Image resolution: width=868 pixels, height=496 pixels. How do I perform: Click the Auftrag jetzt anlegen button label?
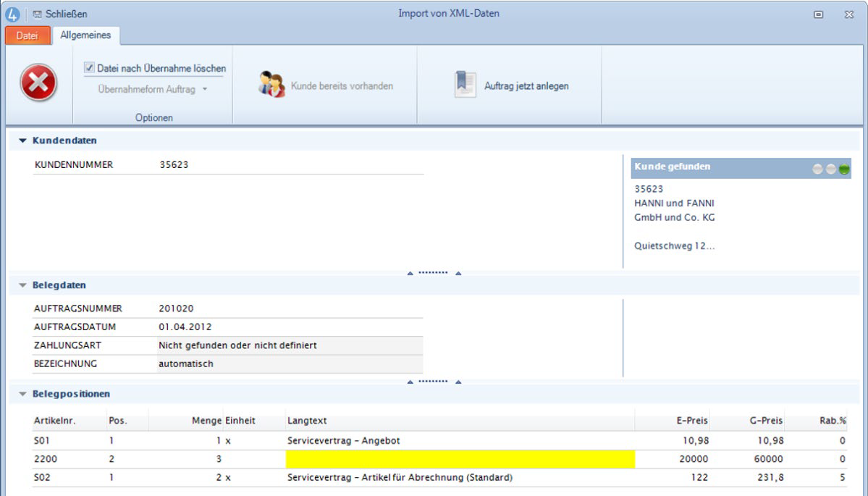[526, 86]
